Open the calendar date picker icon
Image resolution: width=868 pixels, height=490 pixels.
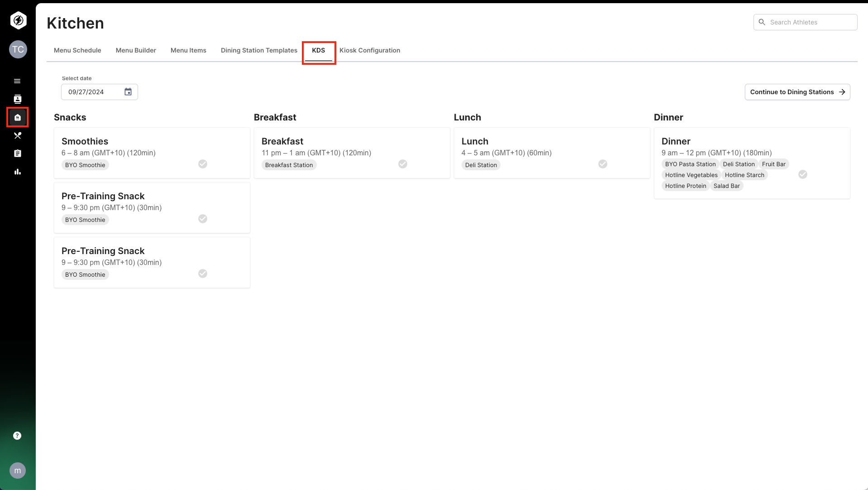pos(128,92)
